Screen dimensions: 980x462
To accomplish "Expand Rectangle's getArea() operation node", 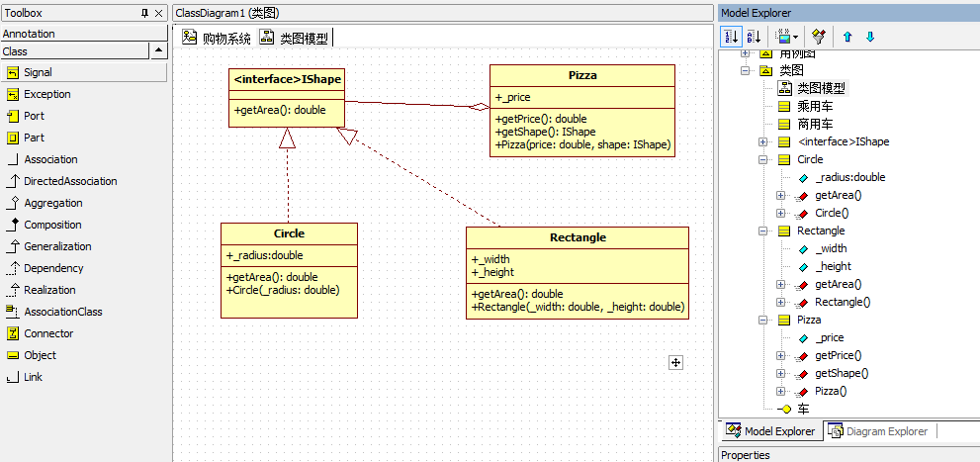I will [780, 285].
